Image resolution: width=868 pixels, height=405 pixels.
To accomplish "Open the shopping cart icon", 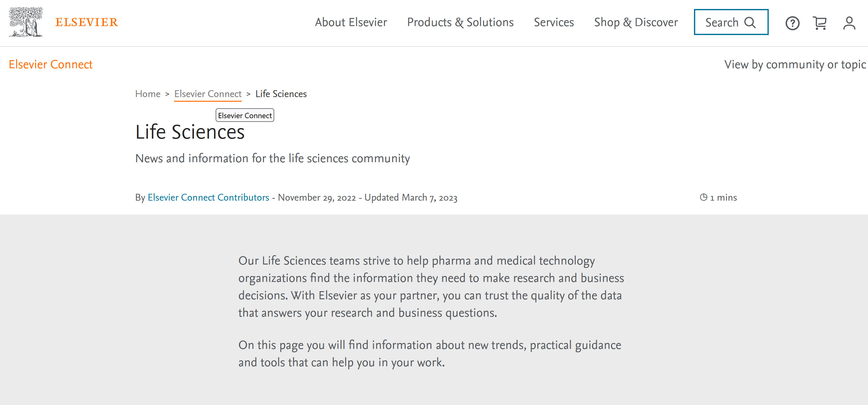I will pos(820,23).
